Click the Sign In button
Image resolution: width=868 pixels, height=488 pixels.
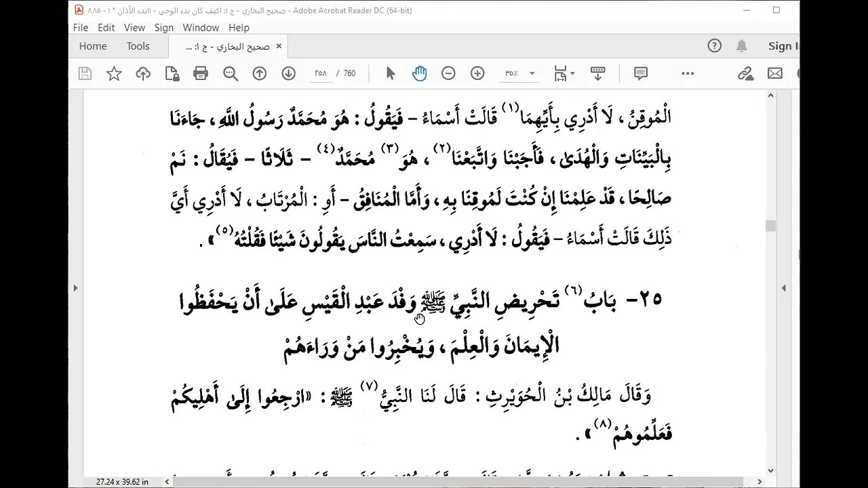pyautogui.click(x=783, y=46)
